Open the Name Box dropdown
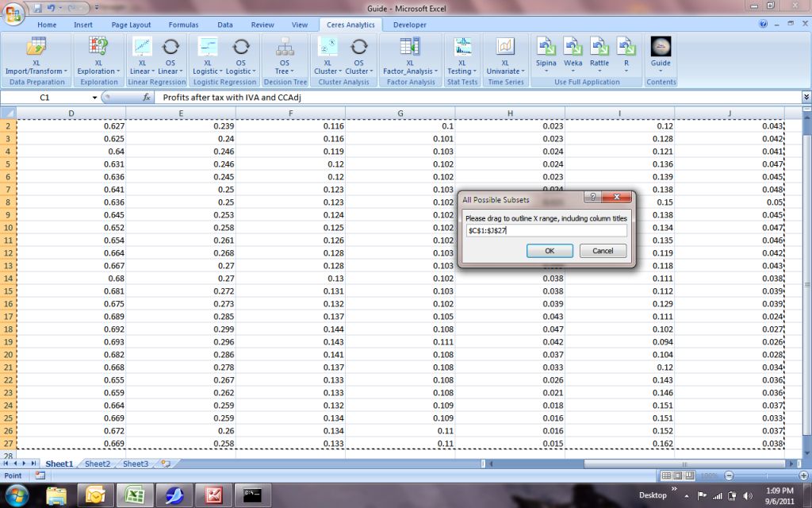The image size is (812, 508). (x=95, y=98)
